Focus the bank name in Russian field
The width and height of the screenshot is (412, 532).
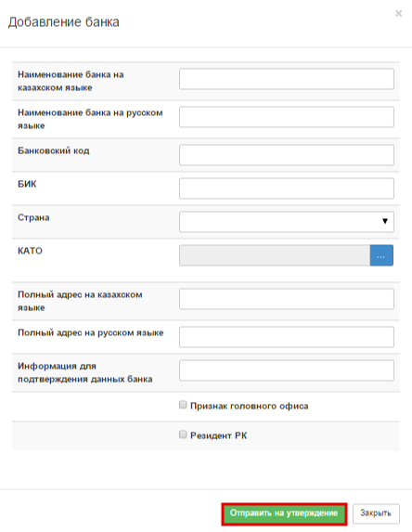(x=287, y=117)
